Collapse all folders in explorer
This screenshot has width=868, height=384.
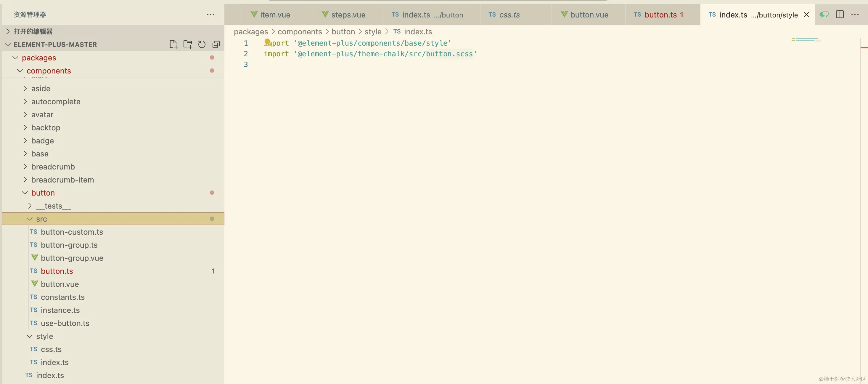click(216, 44)
